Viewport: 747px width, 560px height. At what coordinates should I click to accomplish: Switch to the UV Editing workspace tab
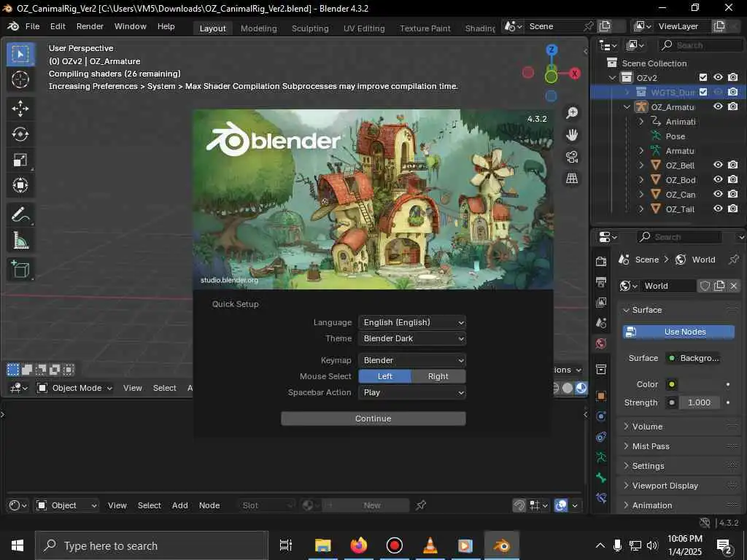364,28
